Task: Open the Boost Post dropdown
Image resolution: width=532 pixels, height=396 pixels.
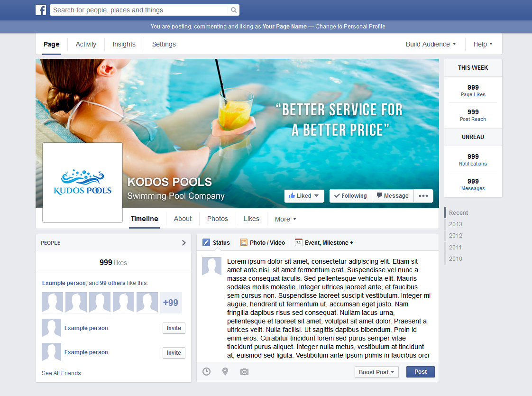Action: (376, 372)
